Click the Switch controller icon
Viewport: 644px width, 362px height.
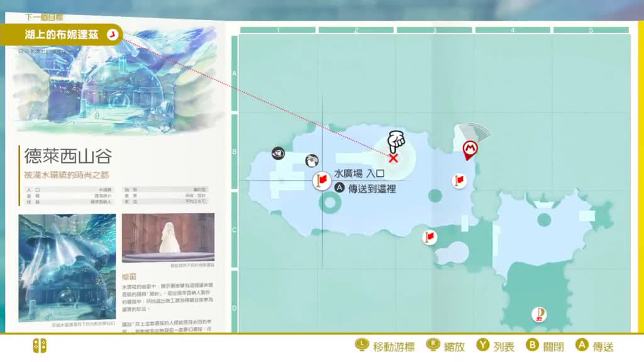(x=40, y=346)
